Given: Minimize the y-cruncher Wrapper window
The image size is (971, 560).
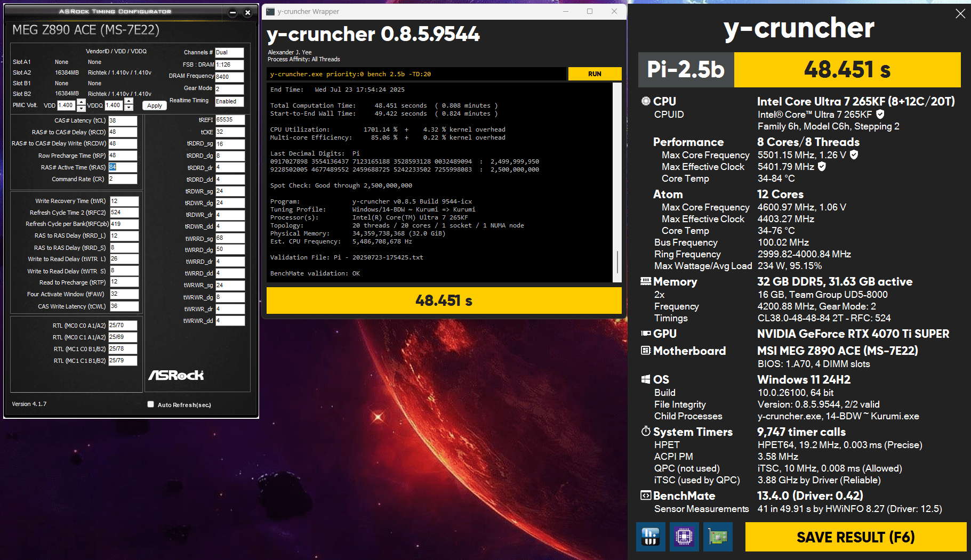Looking at the screenshot, I should click(x=566, y=11).
